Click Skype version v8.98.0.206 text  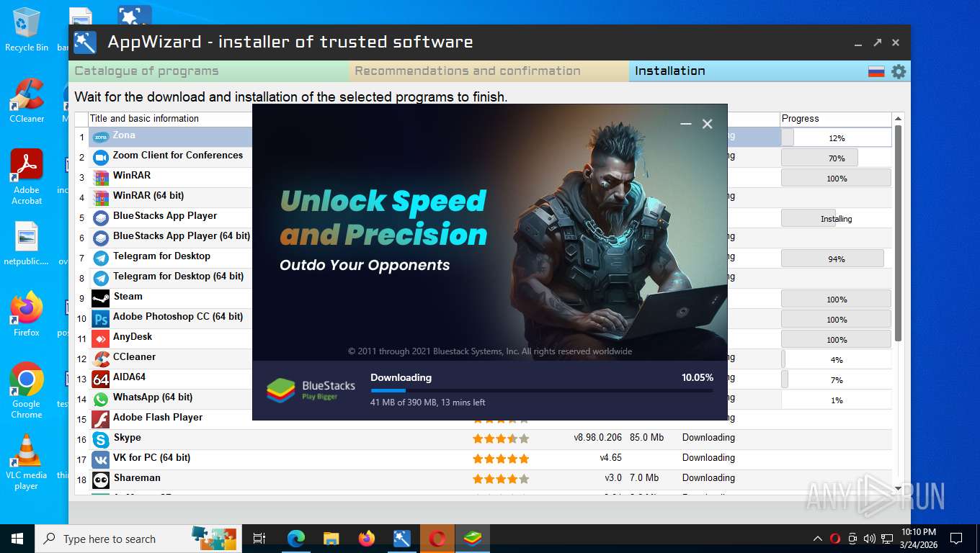(x=597, y=437)
